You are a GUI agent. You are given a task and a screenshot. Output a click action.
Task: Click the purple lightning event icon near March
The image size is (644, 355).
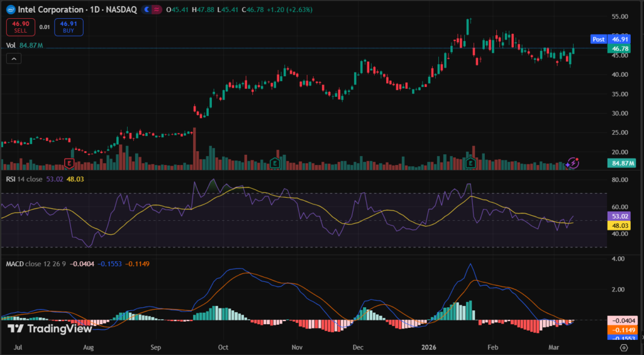coord(572,163)
